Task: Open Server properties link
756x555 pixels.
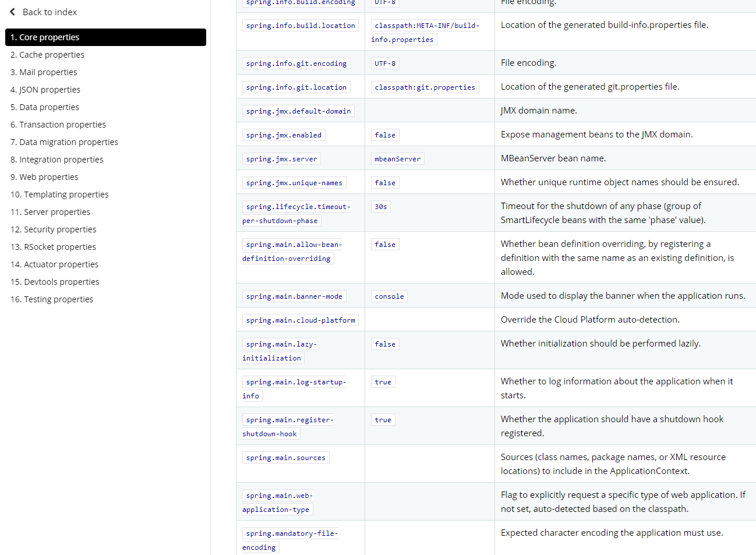Action: tap(50, 212)
